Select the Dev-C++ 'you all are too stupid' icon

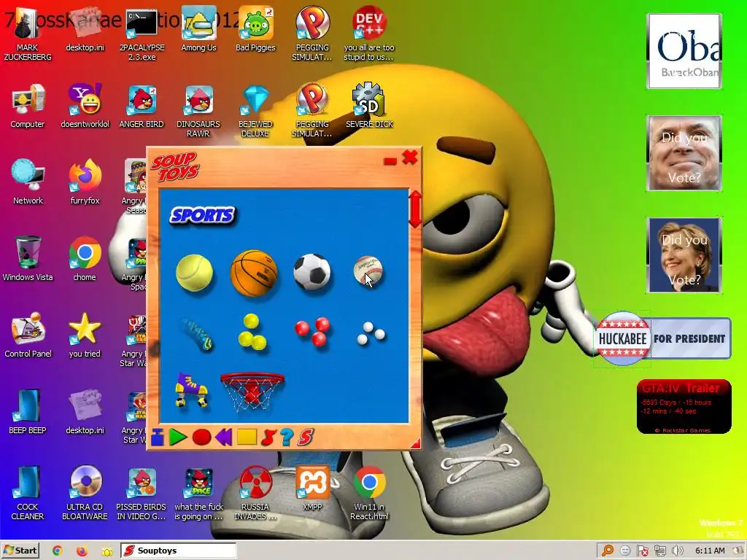click(x=369, y=34)
